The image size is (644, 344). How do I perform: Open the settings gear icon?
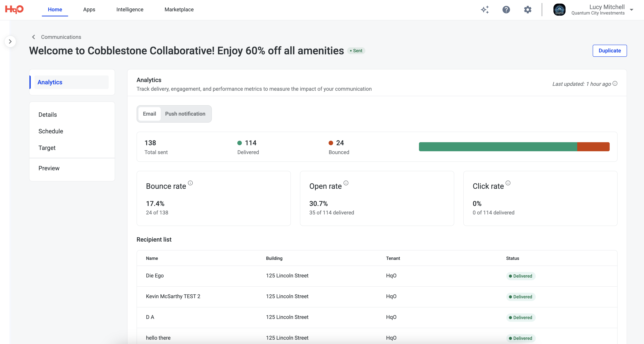[527, 10]
